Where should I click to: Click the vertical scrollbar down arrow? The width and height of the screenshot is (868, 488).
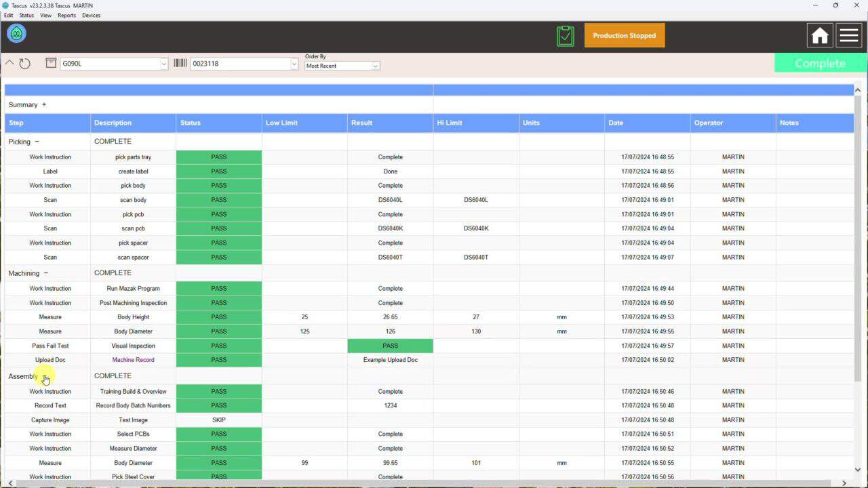coord(857,469)
